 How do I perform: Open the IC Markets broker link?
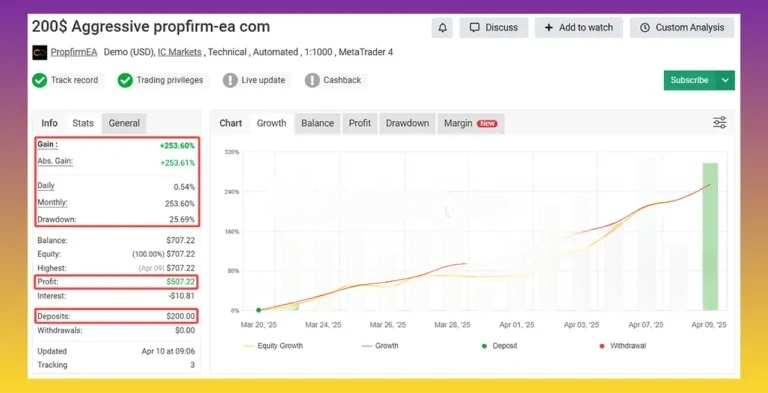(179, 52)
